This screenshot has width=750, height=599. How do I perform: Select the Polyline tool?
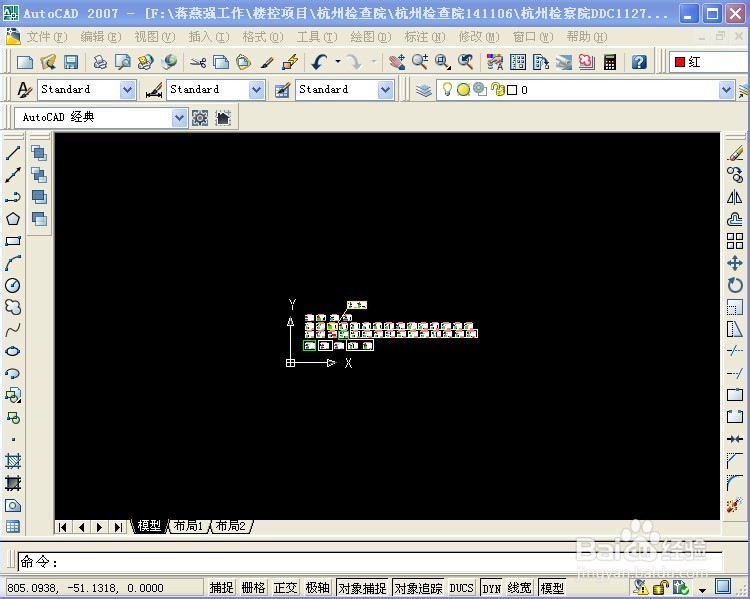(x=13, y=197)
